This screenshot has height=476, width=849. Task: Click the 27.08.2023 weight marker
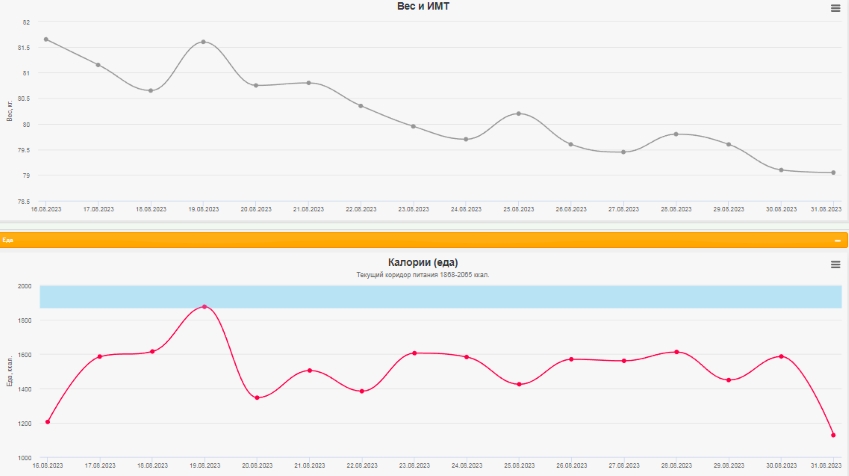point(624,152)
